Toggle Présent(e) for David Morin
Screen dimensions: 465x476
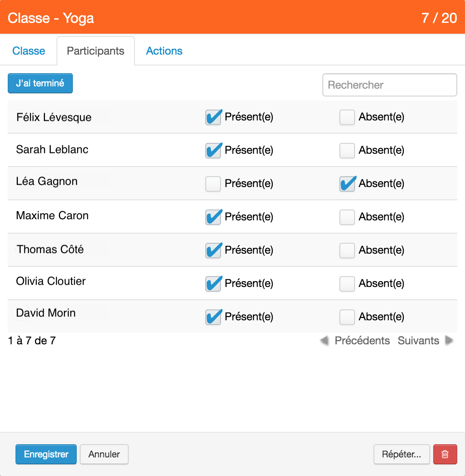213,317
